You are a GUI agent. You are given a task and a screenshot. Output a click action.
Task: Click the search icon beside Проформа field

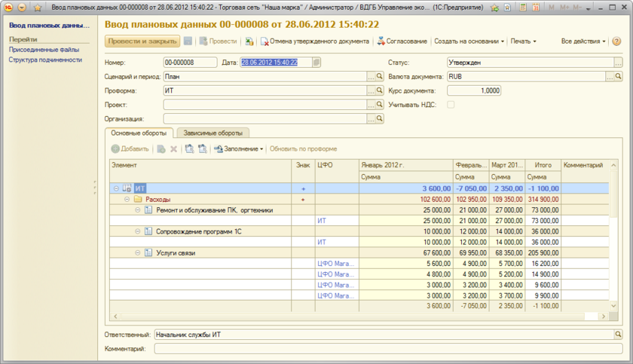[x=381, y=90]
